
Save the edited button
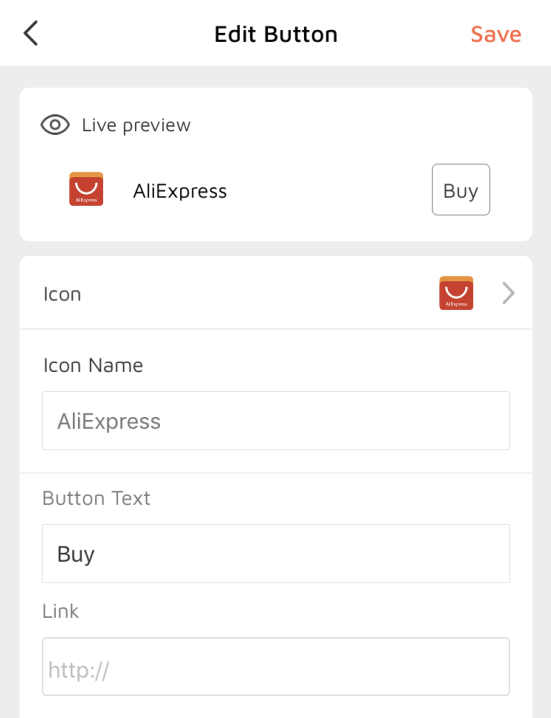[496, 34]
